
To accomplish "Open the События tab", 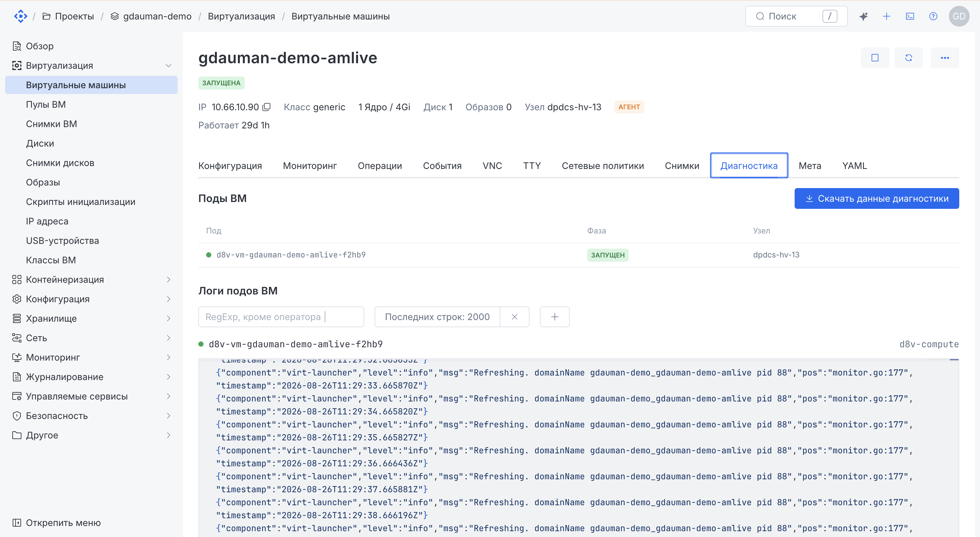I will pyautogui.click(x=442, y=166).
